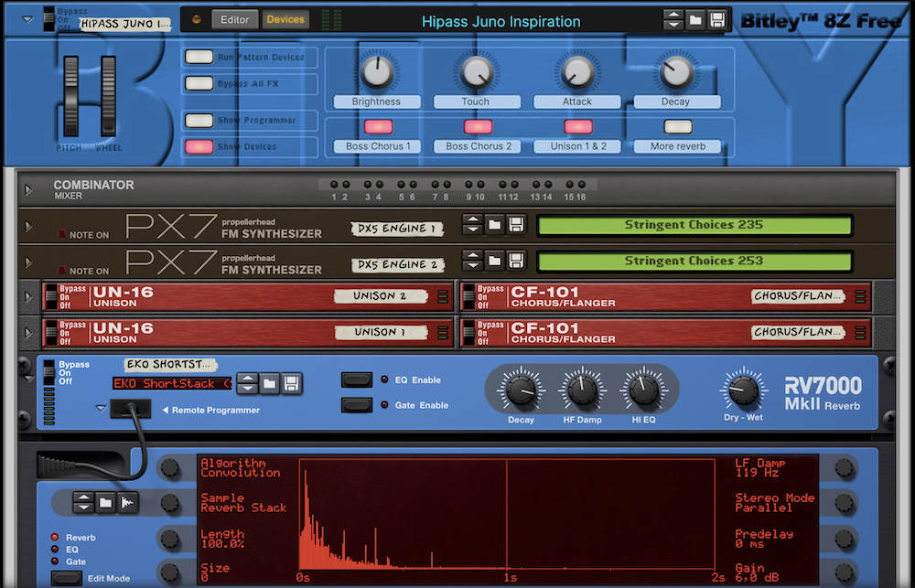Click the RV7000 HF Damp knob
The image size is (915, 588).
[582, 390]
